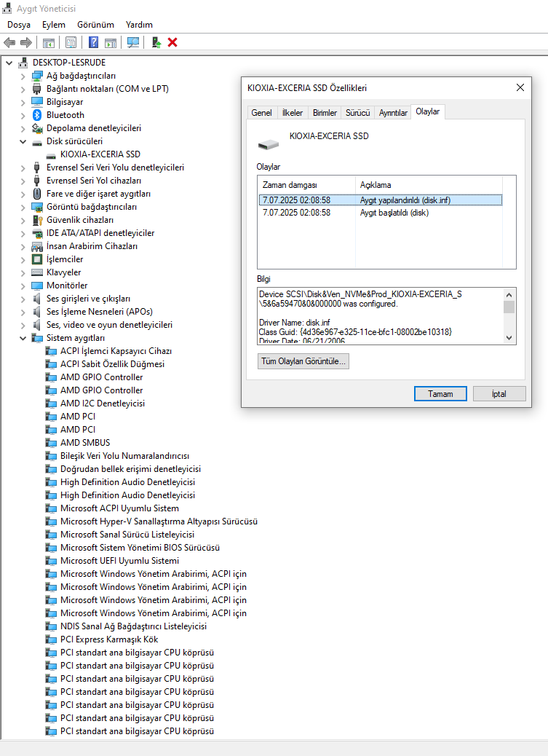The width and height of the screenshot is (548, 756).
Task: Expand the Bluetooth category arrow
Action: [23, 115]
